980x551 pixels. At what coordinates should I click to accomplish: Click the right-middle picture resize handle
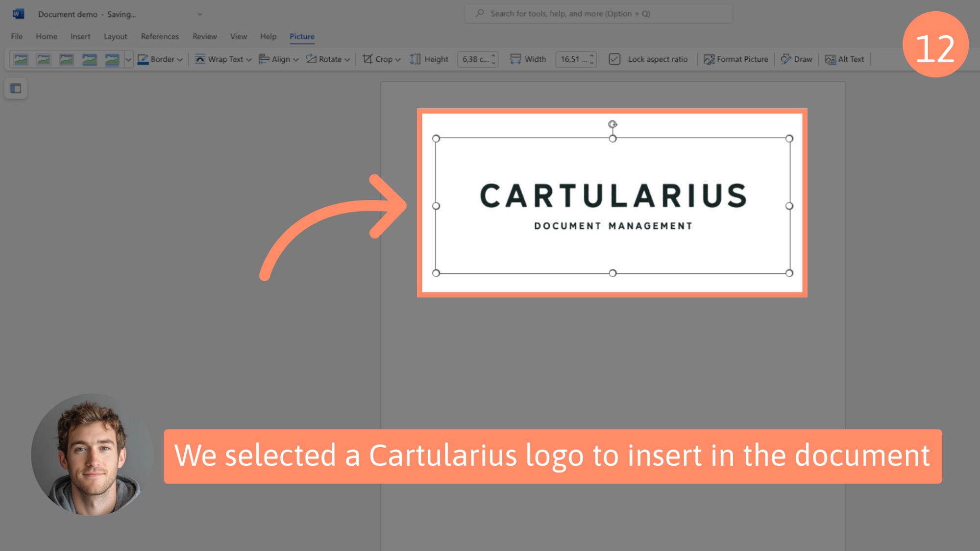point(789,206)
